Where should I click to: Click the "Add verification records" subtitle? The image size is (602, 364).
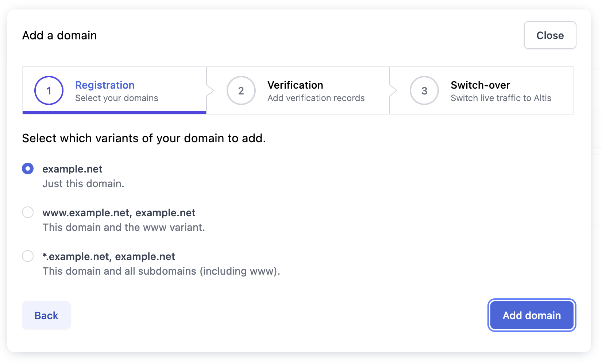(x=316, y=98)
